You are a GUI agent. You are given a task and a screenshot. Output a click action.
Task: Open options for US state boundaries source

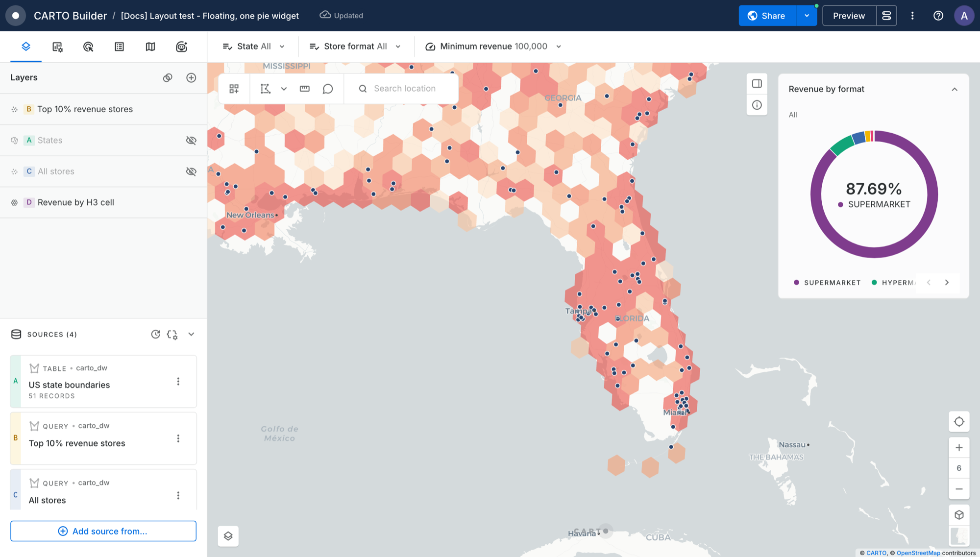click(178, 381)
